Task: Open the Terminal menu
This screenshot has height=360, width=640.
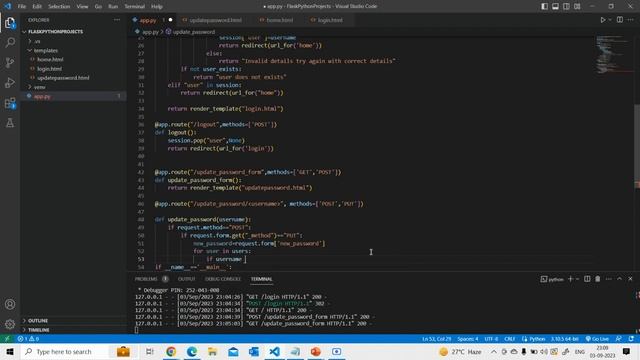Action: tap(134, 7)
